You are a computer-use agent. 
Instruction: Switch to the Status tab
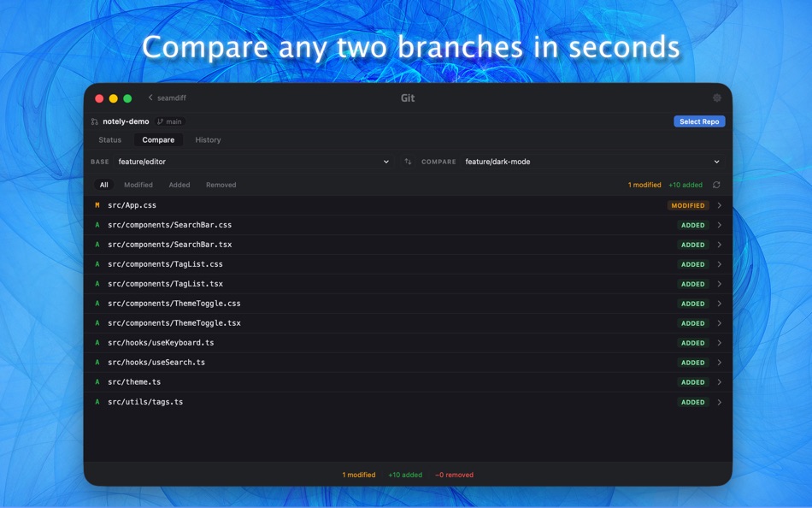click(109, 140)
